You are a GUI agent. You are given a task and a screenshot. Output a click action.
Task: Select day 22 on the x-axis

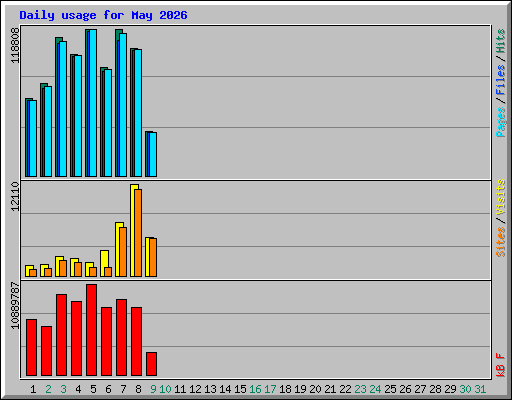tap(345, 389)
